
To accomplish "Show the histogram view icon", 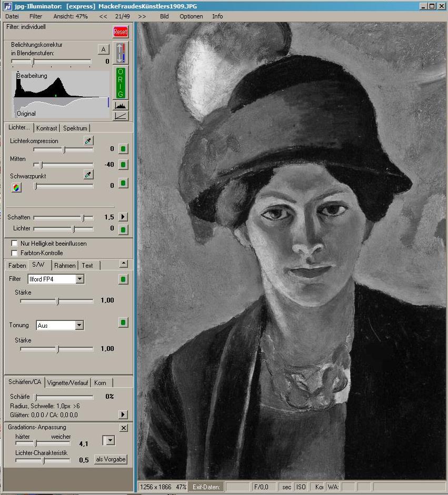I will (x=121, y=106).
